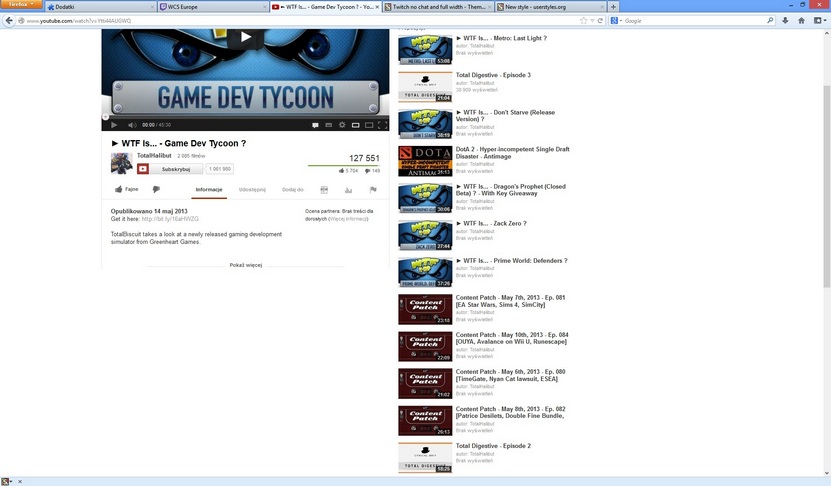The width and height of the screenshot is (831, 486).
Task: Open Content Patch Ep. 081 video
Action: click(x=510, y=301)
